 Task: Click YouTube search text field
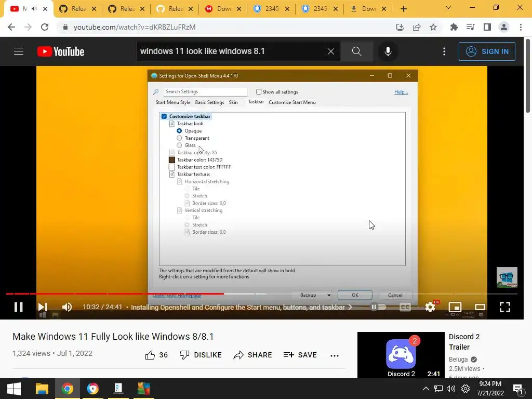click(x=232, y=51)
